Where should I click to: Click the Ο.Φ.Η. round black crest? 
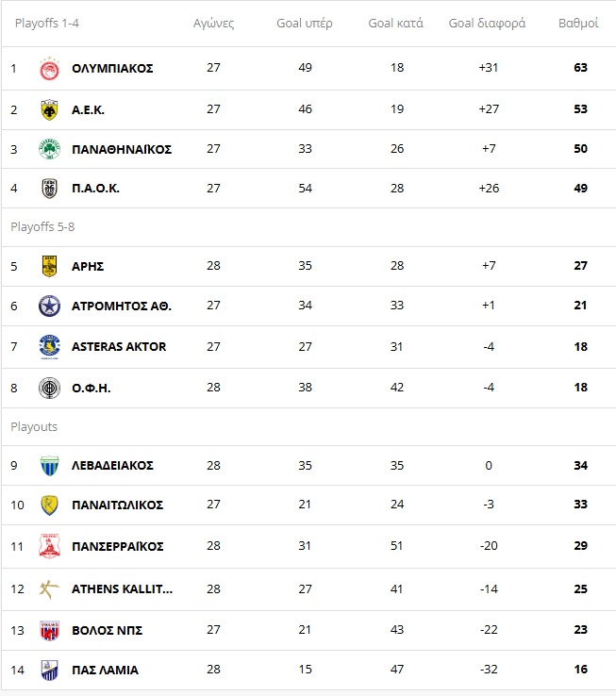tap(49, 388)
